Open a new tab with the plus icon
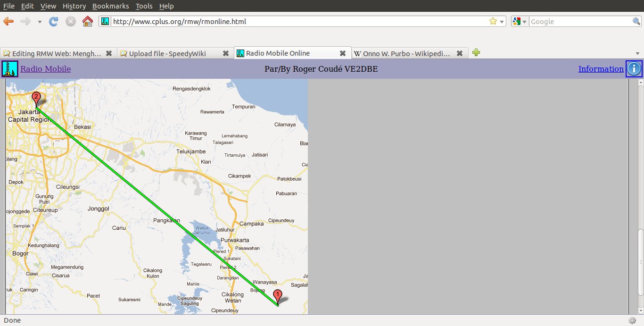 click(476, 53)
